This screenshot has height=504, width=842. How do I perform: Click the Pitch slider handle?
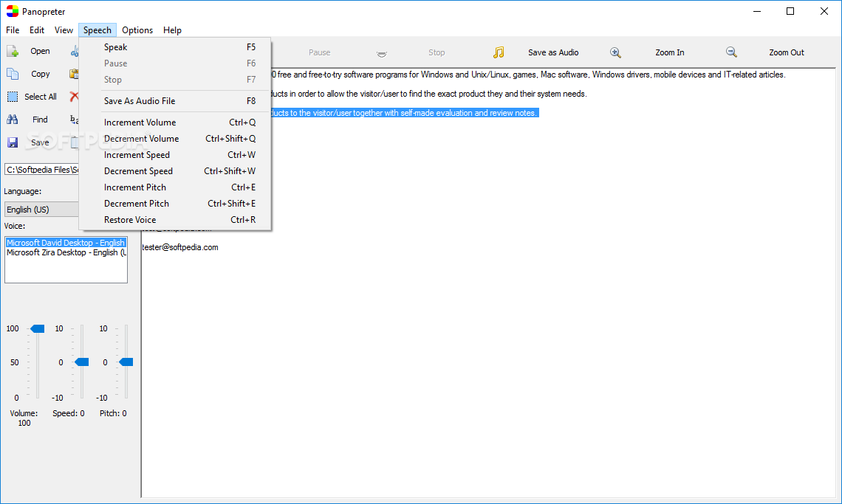126,362
